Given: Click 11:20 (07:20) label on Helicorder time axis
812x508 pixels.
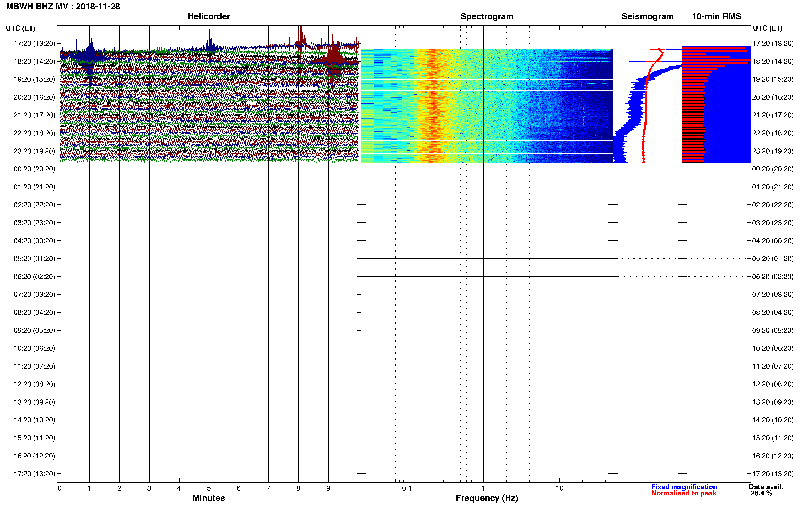Looking at the screenshot, I should pyautogui.click(x=34, y=366).
